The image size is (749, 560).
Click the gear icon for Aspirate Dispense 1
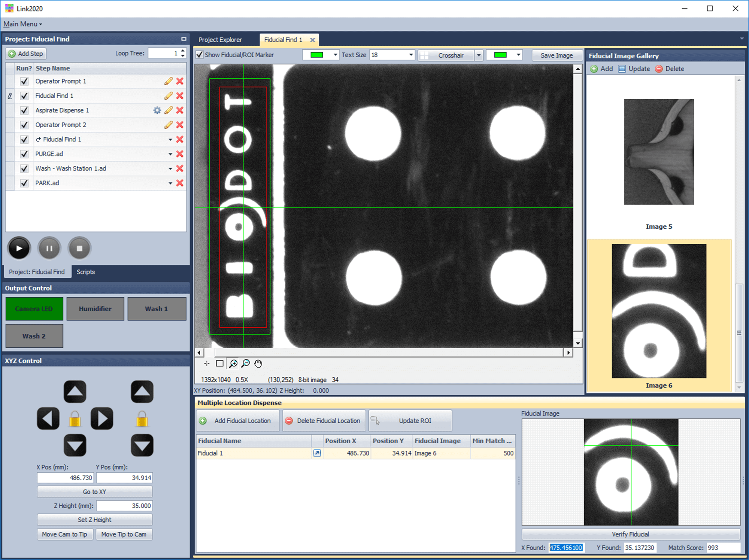click(x=157, y=110)
